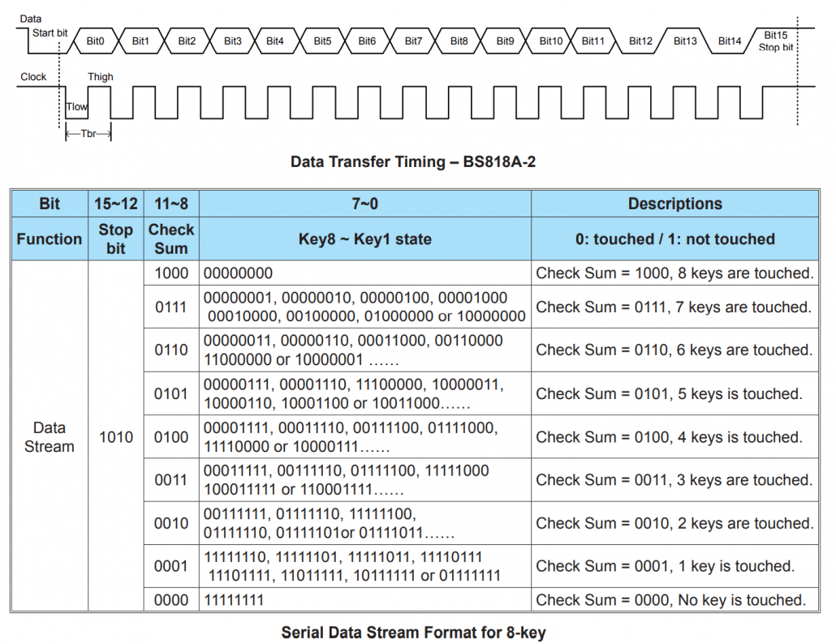Select the Data Transfer Timing caption
This screenshot has width=836, height=644.
coord(413,161)
